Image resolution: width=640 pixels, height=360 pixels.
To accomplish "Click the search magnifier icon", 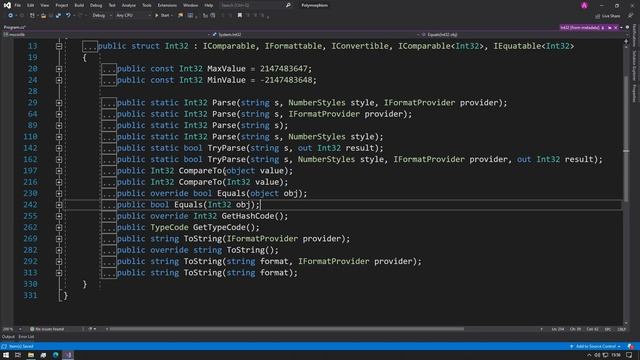I will (x=288, y=5).
